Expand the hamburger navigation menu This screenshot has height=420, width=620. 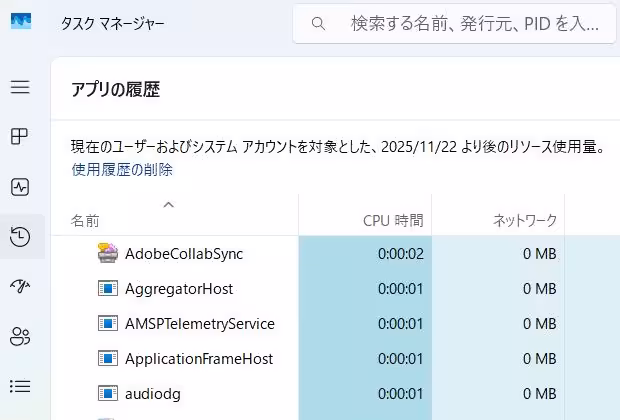coord(20,87)
